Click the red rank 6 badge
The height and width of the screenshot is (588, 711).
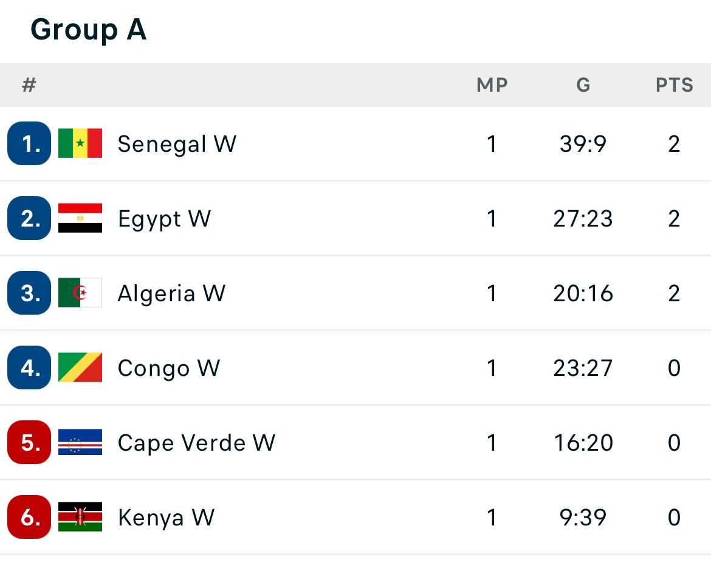(29, 517)
